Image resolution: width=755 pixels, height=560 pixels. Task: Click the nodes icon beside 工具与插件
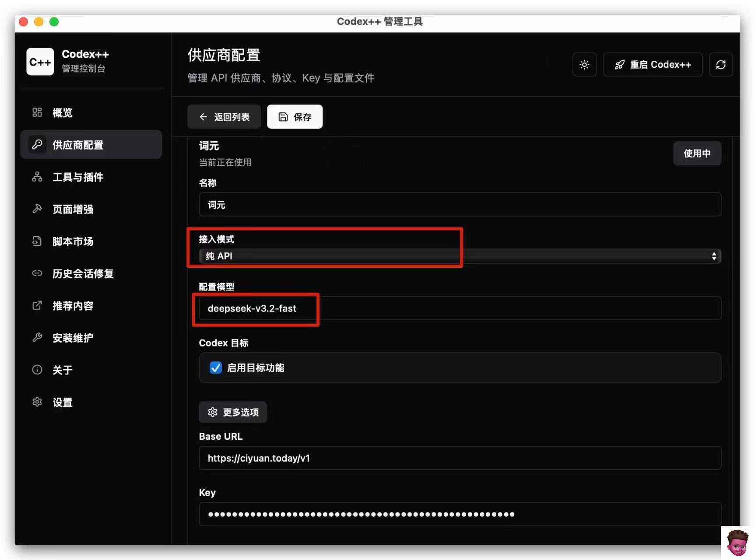click(x=37, y=177)
